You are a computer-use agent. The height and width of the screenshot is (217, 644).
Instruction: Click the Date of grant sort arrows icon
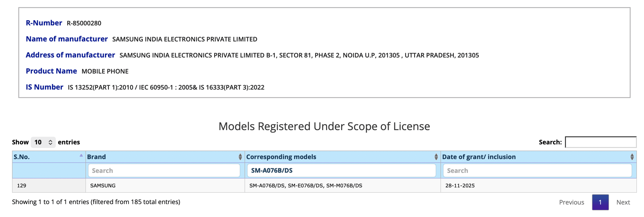click(x=632, y=157)
